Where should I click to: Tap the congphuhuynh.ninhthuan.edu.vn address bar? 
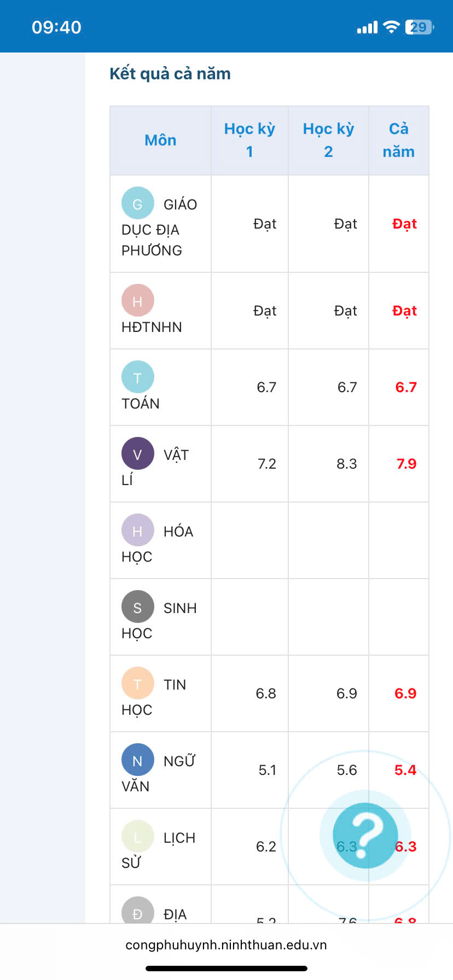pos(226,945)
